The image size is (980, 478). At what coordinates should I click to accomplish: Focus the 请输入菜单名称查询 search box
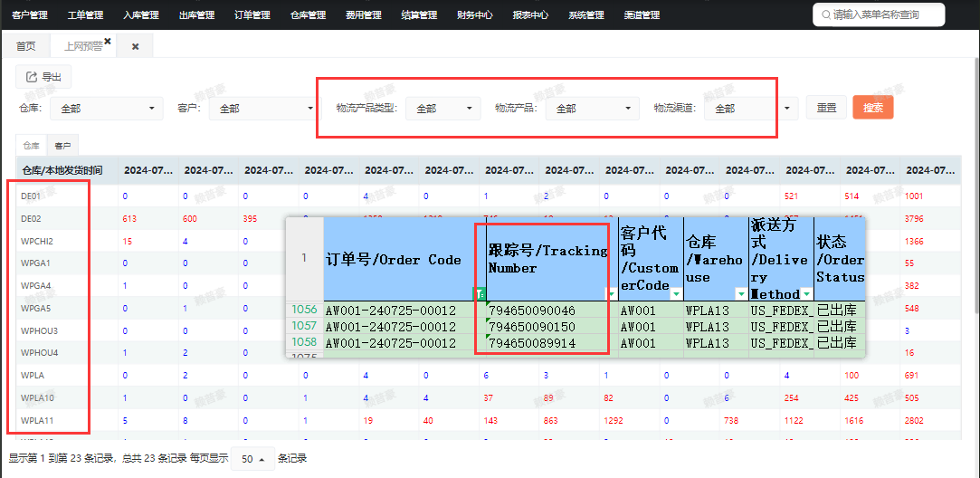[x=879, y=14]
